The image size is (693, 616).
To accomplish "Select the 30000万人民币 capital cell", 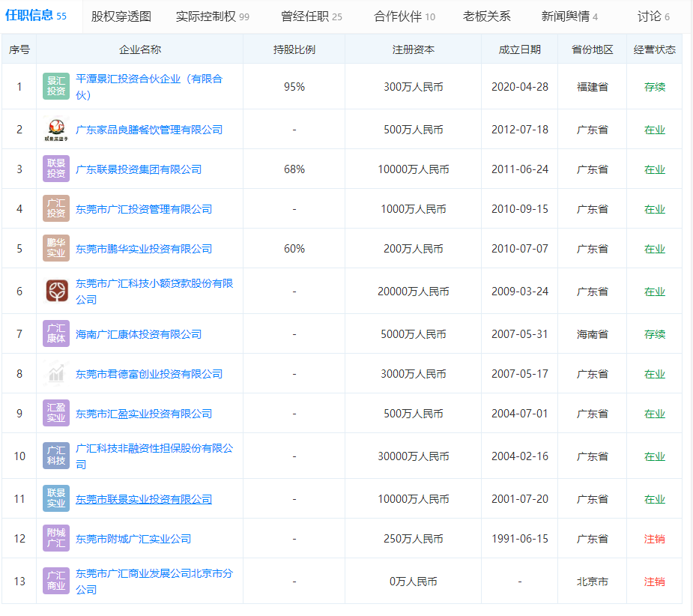I will click(414, 456).
